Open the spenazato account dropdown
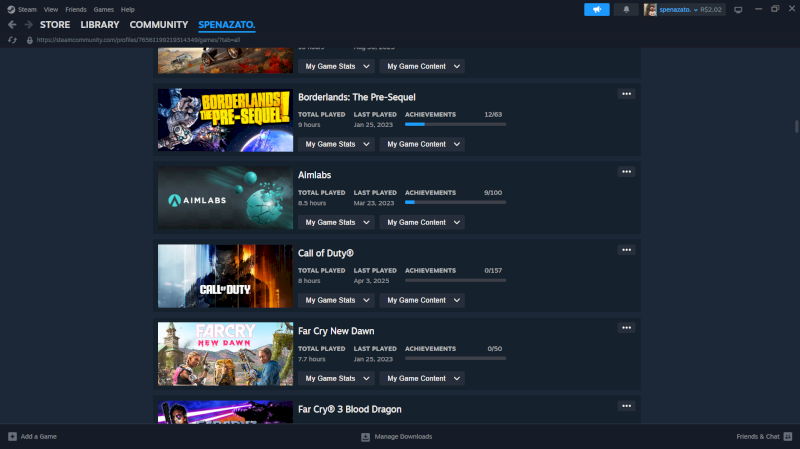 pos(690,9)
